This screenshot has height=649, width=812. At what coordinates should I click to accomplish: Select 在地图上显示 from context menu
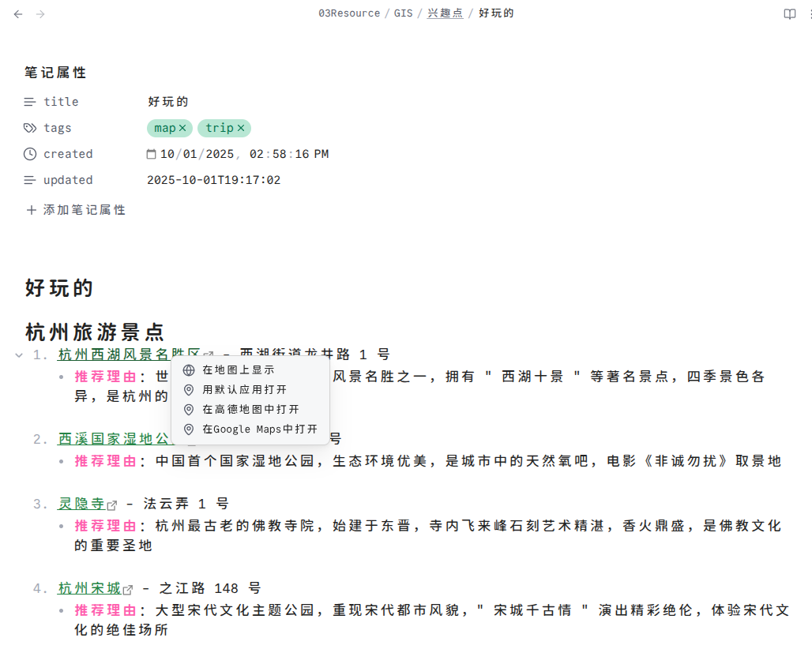tap(238, 370)
